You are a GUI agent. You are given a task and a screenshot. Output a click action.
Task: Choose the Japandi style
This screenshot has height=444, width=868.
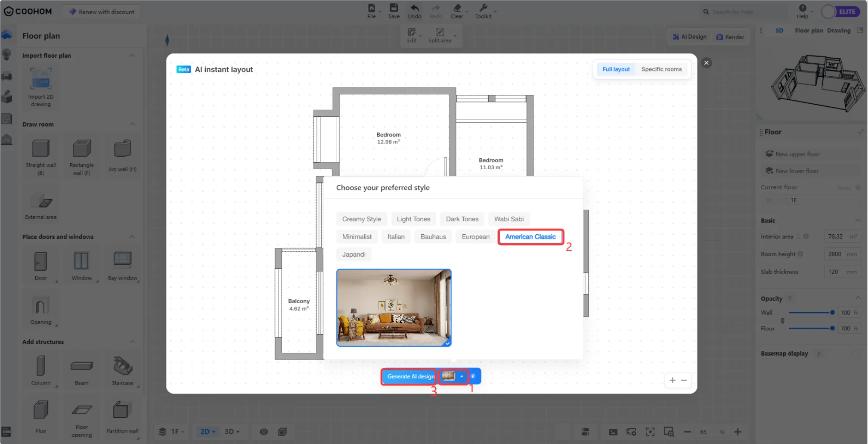point(354,254)
